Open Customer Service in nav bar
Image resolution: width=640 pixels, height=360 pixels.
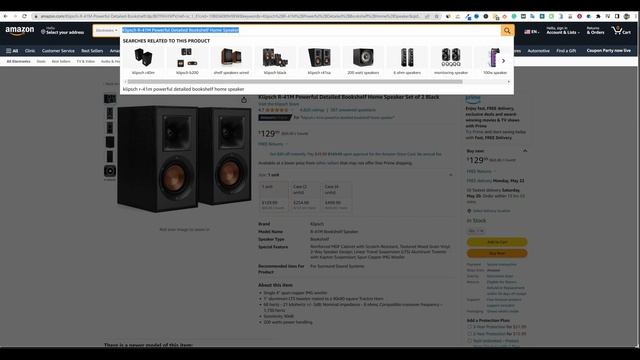[x=58, y=51]
